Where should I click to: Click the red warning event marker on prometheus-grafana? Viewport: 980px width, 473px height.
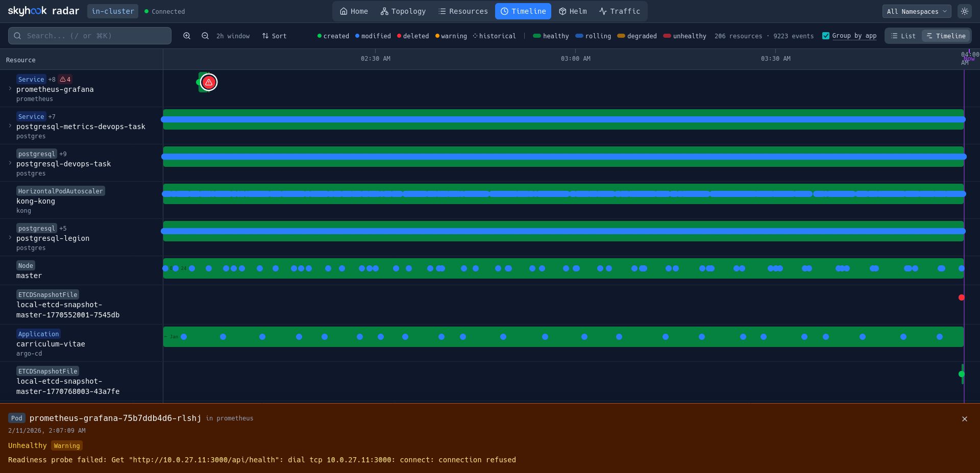click(209, 82)
